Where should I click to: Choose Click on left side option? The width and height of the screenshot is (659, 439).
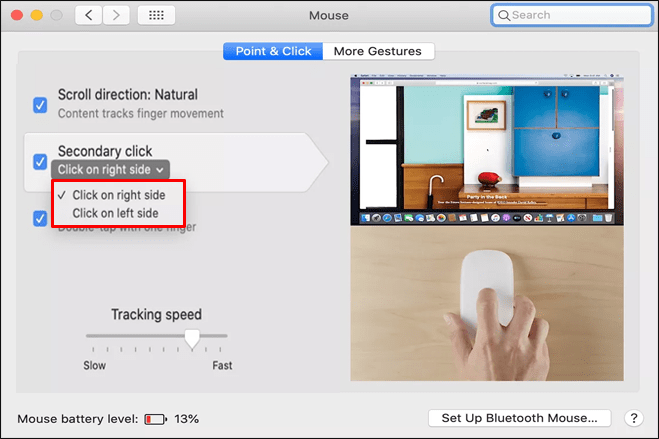point(115,213)
